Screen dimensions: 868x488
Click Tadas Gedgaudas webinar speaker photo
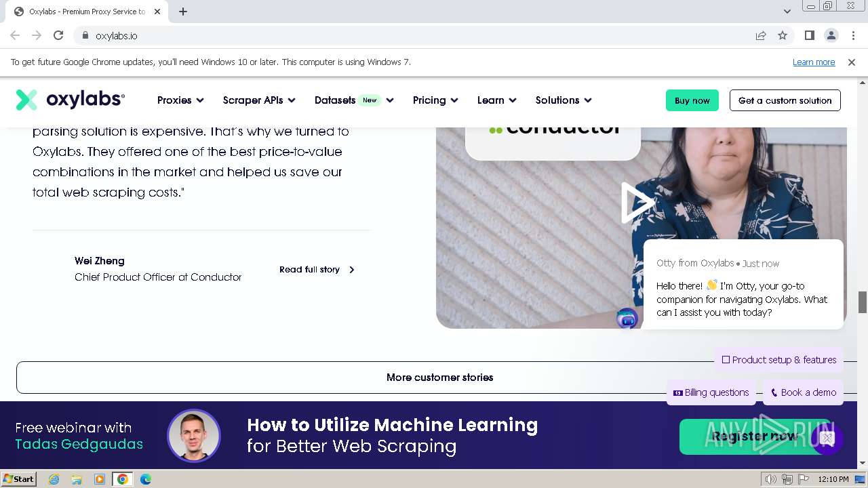coord(194,436)
